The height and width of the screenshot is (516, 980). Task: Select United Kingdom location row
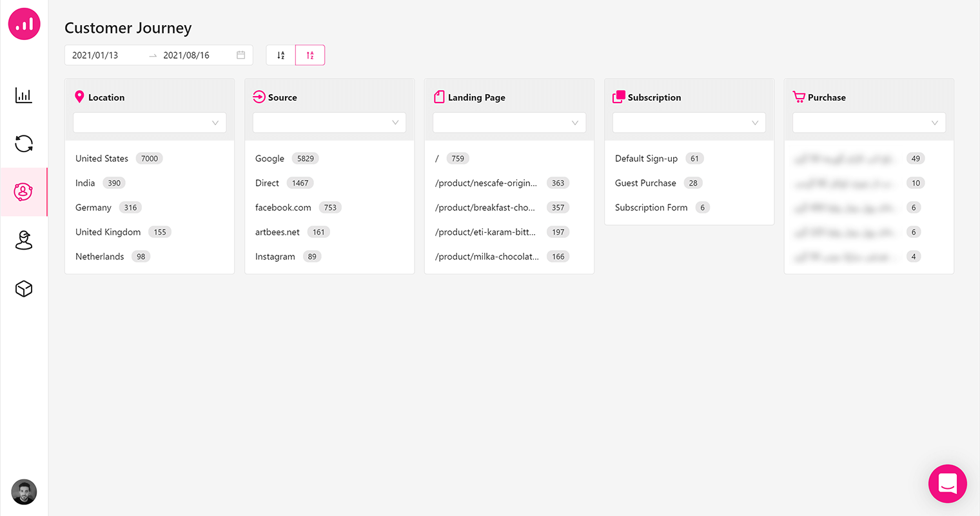tap(150, 232)
